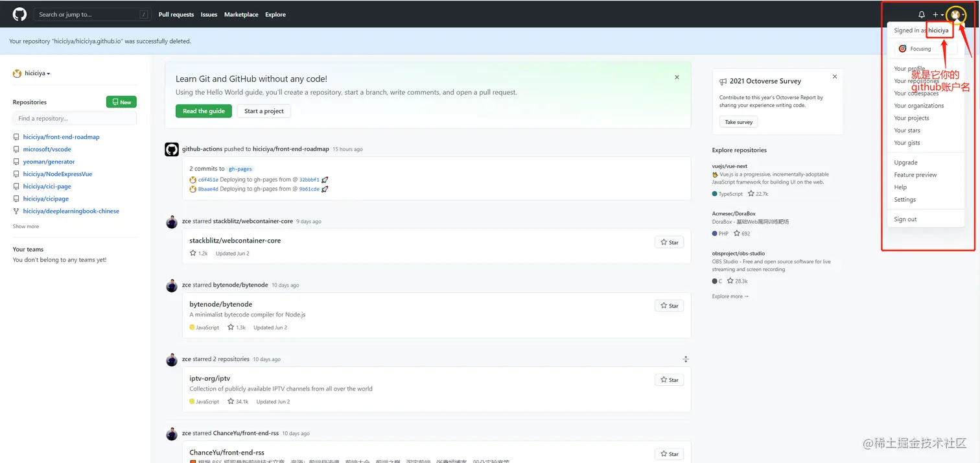
Task: Open hiciciya/cicipage repository
Action: 46,198
